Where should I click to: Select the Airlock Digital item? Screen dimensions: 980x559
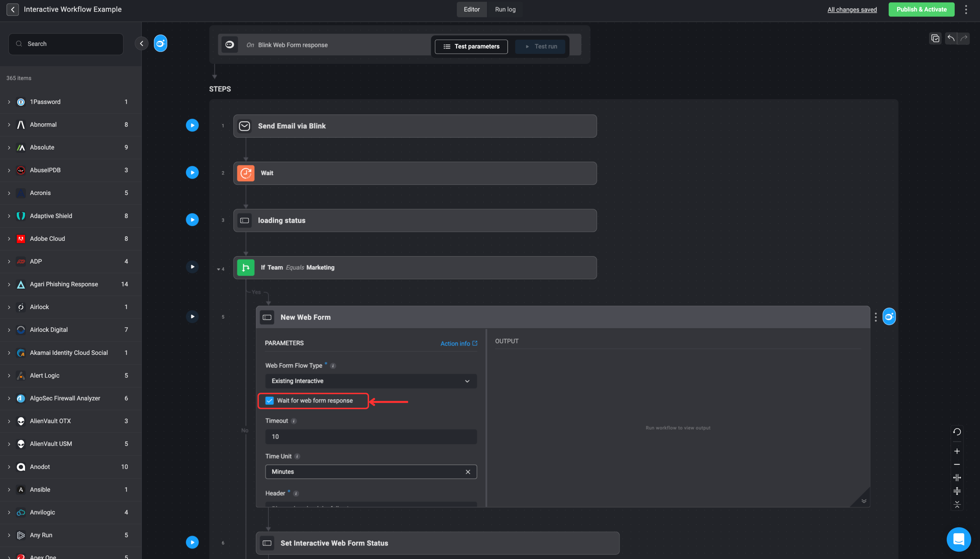(x=71, y=330)
